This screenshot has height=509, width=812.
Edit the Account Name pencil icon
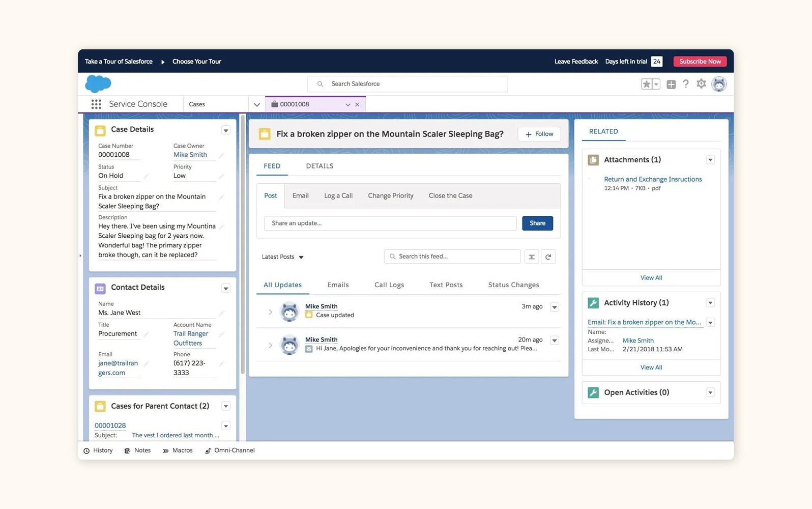click(221, 334)
